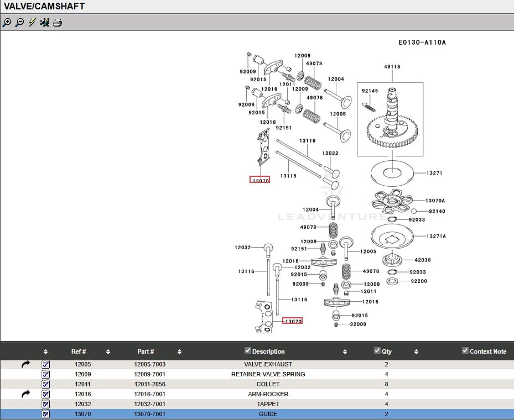The width and height of the screenshot is (514, 420).
Task: Print the diagram using the printer icon
Action: 58,23
